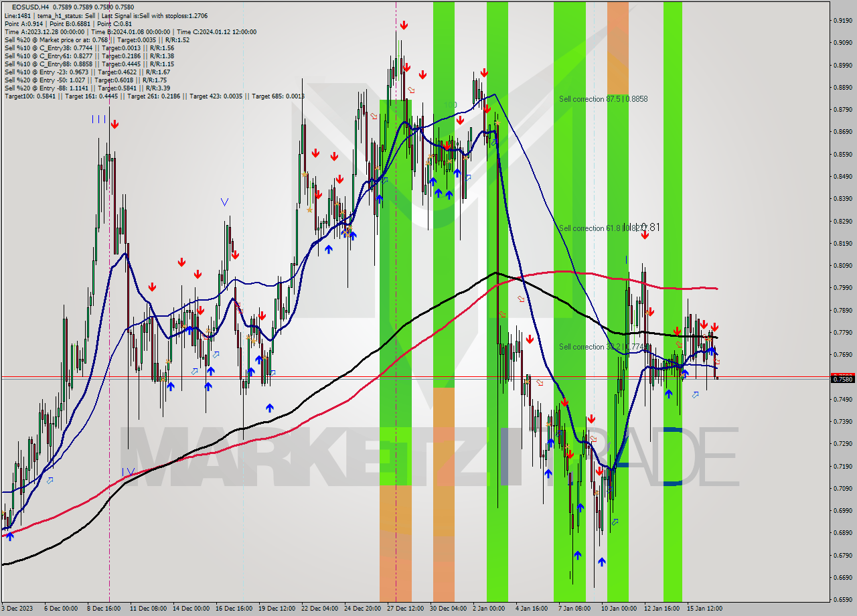Click the '7 Jan 08:00' time axis label
Screen dimensions: 857x616
(x=574, y=609)
